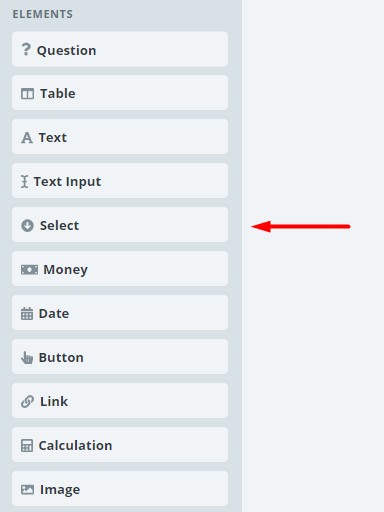
Task: Add a Question element
Action: pyautogui.click(x=120, y=49)
